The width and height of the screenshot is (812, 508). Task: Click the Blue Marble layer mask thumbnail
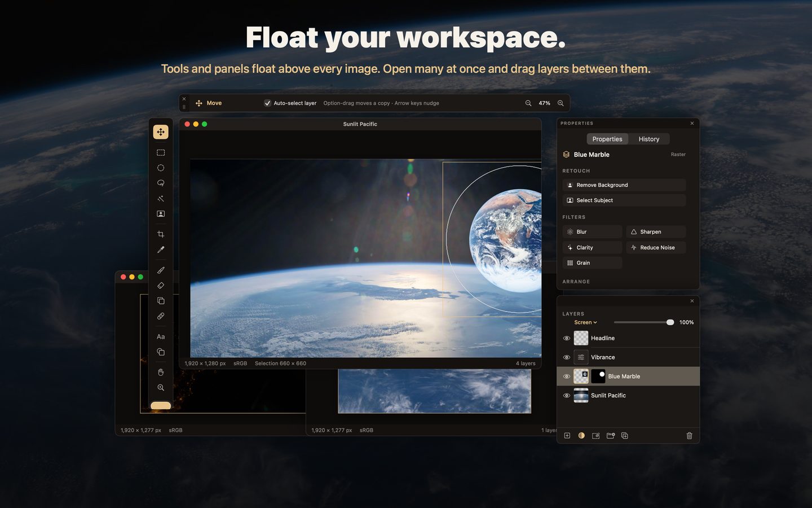[598, 376]
